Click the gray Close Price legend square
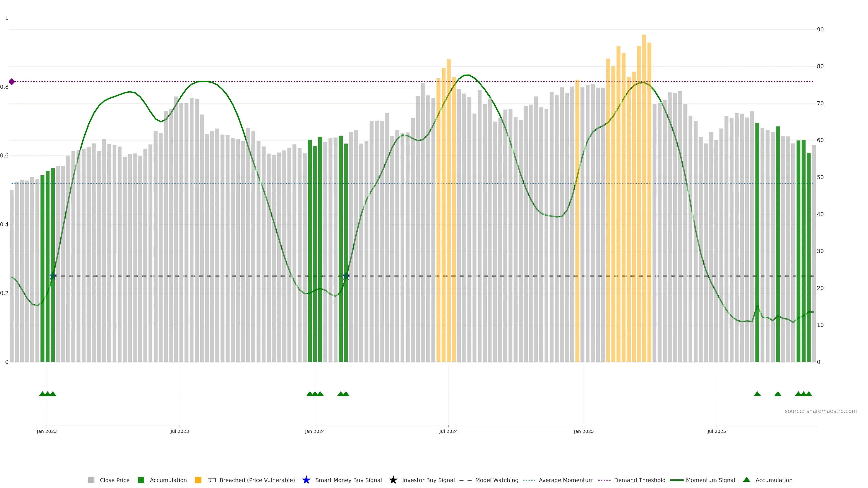Viewport: 868px width, 488px height. 91,480
